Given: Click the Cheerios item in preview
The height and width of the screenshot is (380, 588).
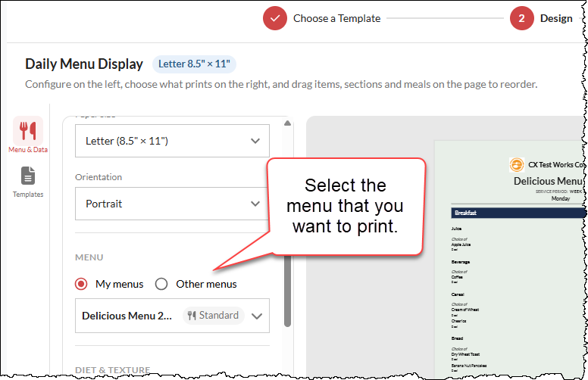Looking at the screenshot, I should tap(458, 321).
